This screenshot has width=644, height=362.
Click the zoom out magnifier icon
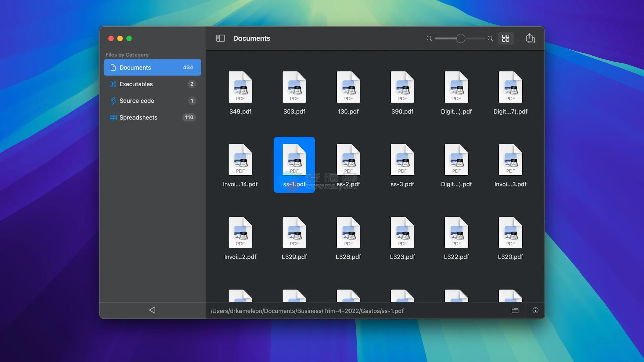pos(429,39)
